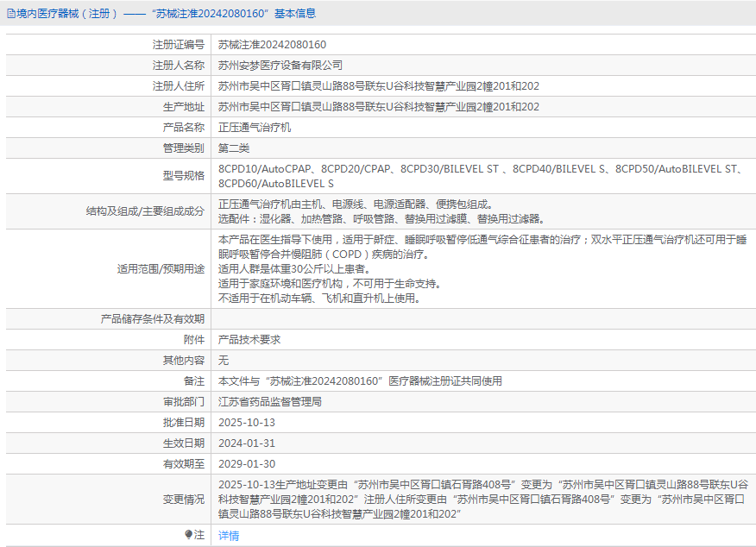
Task: Select registration number value 苏械注准20242080160
Action: (272, 45)
